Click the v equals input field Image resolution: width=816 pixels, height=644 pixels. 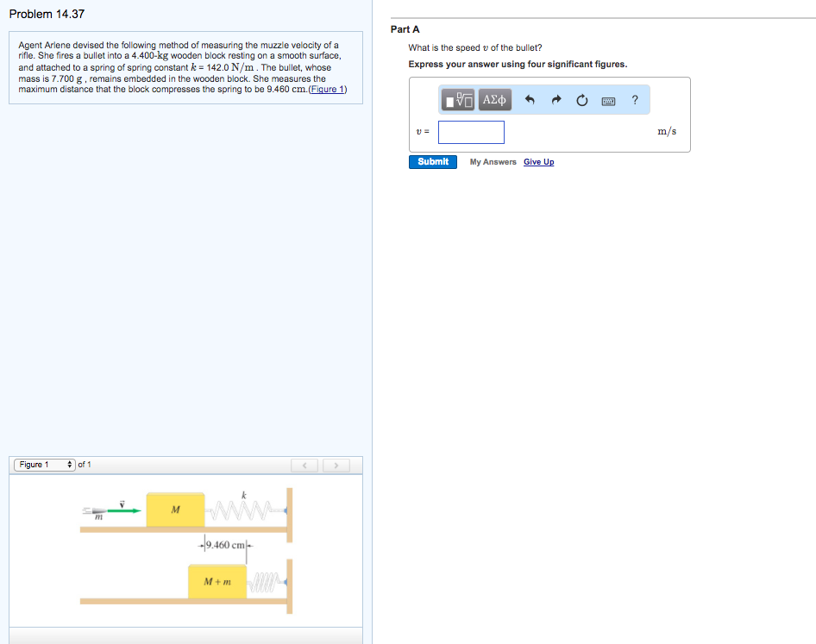coord(471,131)
